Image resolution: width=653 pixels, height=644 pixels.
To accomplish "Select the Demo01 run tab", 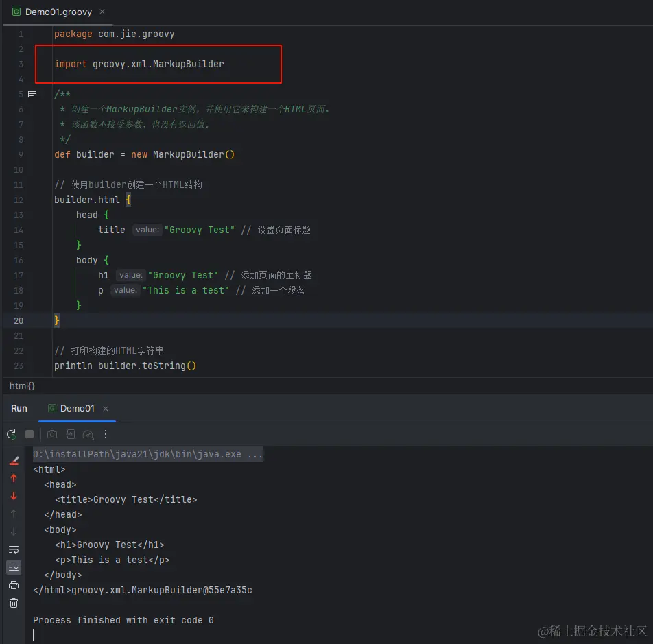I will (x=77, y=408).
